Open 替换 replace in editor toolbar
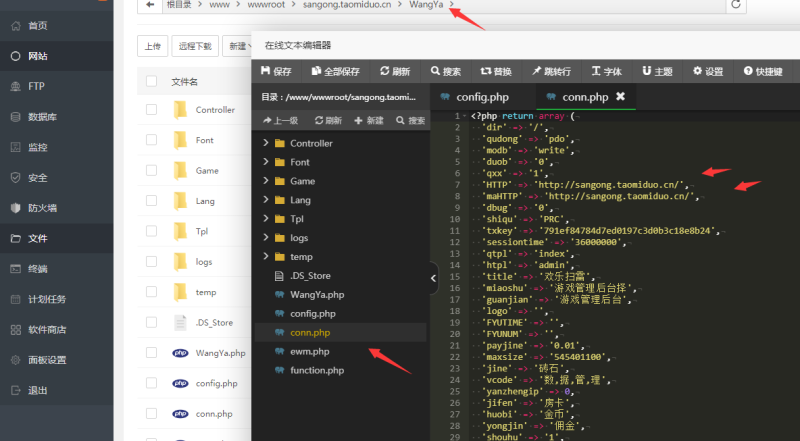Viewport: 800px width, 441px height. coord(496,71)
